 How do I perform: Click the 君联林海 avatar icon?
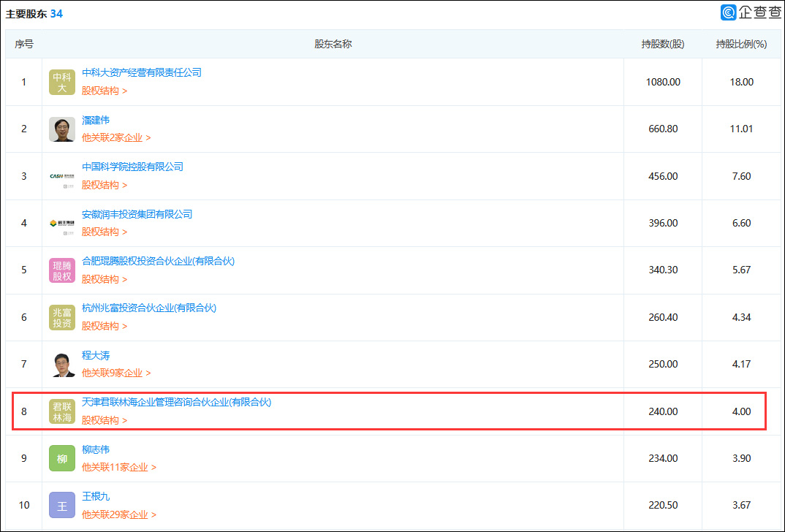pos(62,411)
